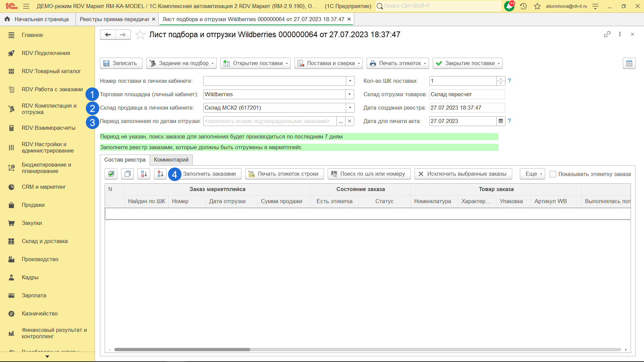
Task: Open notifications bell with red badge
Action: click(509, 6)
